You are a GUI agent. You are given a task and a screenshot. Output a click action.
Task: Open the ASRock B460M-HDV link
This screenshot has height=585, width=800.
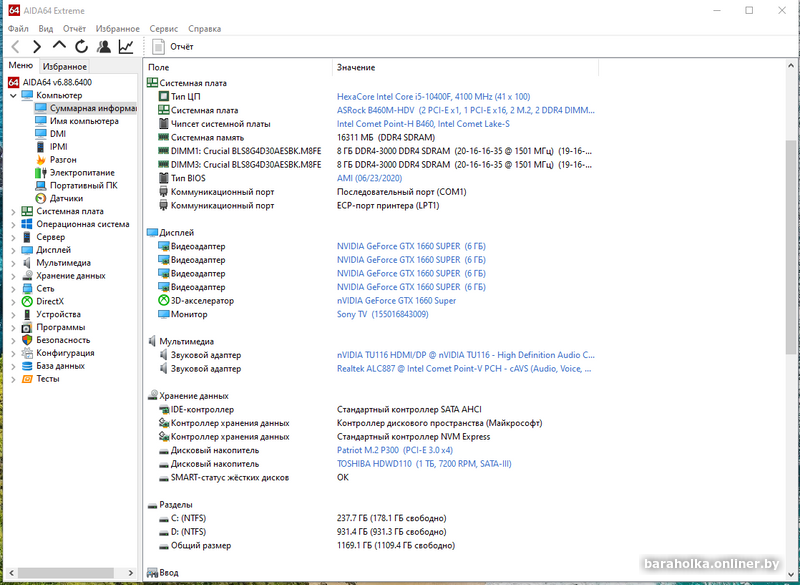(x=466, y=110)
